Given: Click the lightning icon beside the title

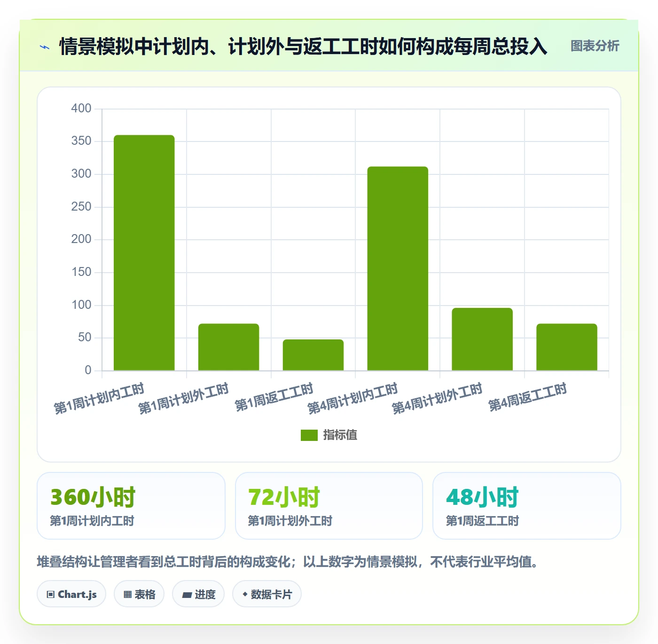Looking at the screenshot, I should [x=45, y=47].
